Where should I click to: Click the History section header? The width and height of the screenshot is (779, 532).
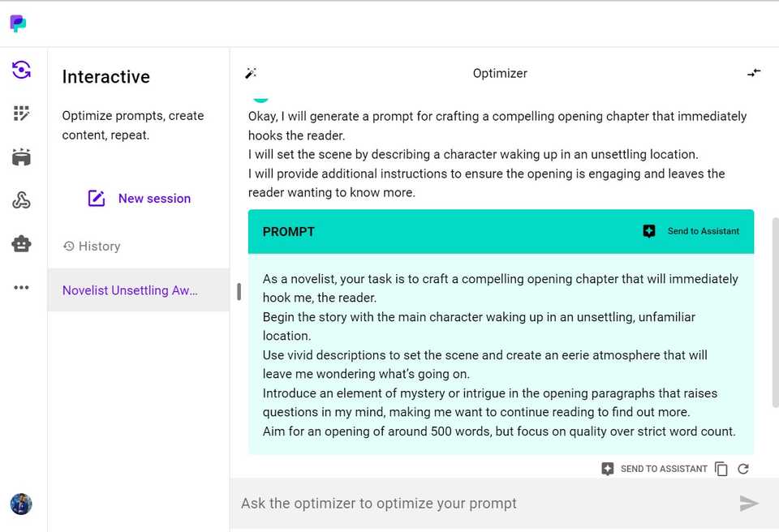pyautogui.click(x=92, y=247)
